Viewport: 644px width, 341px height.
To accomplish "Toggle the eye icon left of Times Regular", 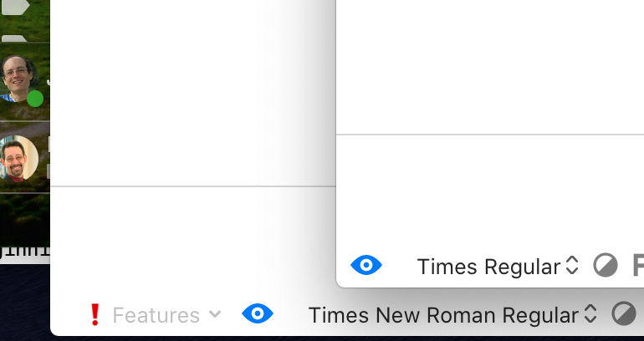I will pos(366,266).
